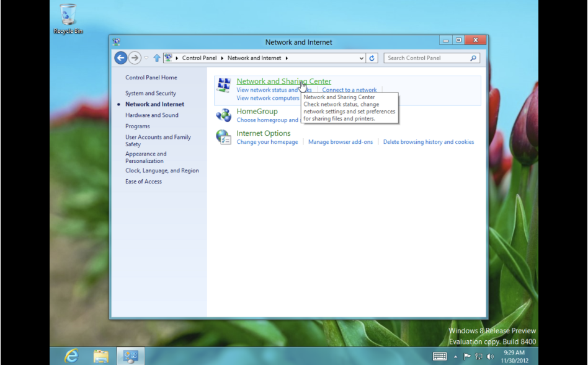Viewport: 588px width, 365px height.
Task: Click the Action Center flag icon
Action: point(467,356)
